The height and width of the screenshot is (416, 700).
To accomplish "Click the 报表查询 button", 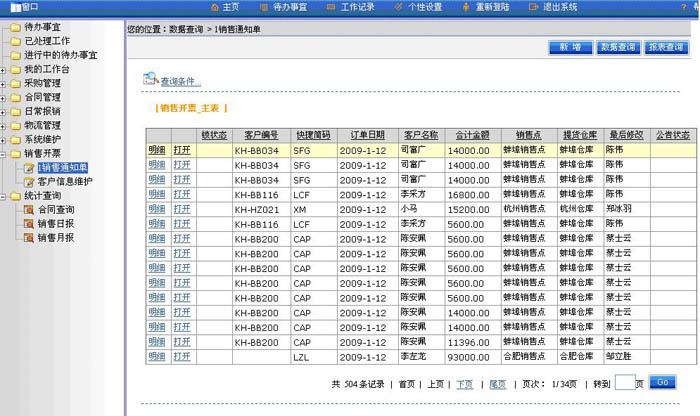I will pos(664,47).
